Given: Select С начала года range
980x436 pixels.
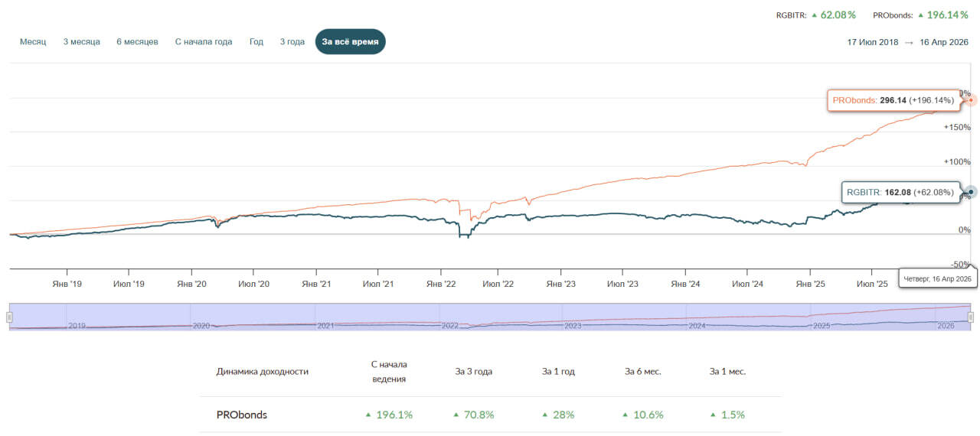Looking at the screenshot, I should click(x=204, y=42).
